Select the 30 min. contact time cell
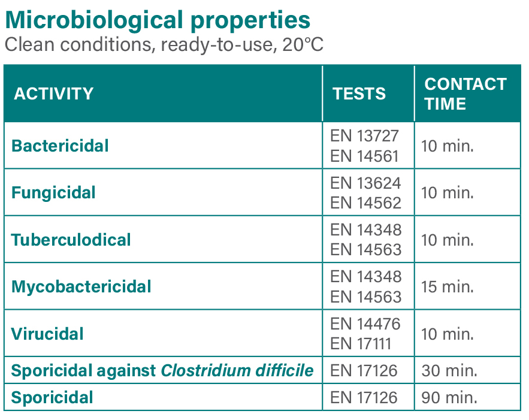529x420 pixels. tap(449, 371)
